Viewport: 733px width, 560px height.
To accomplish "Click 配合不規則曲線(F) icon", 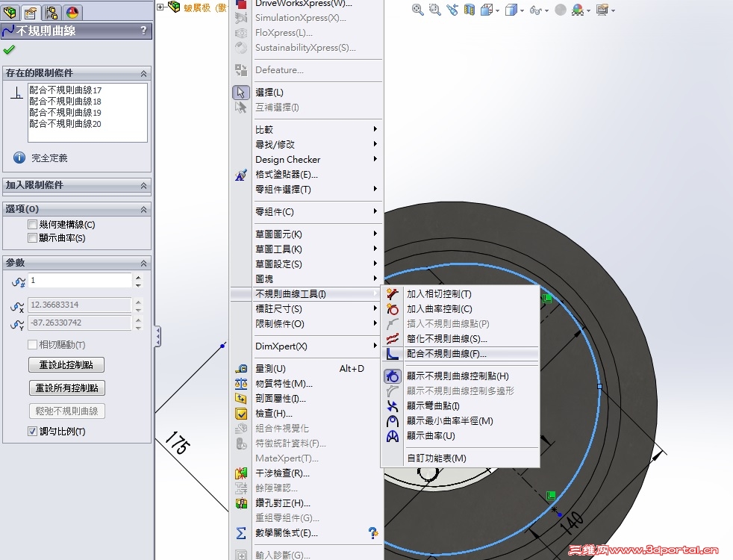I will [393, 354].
